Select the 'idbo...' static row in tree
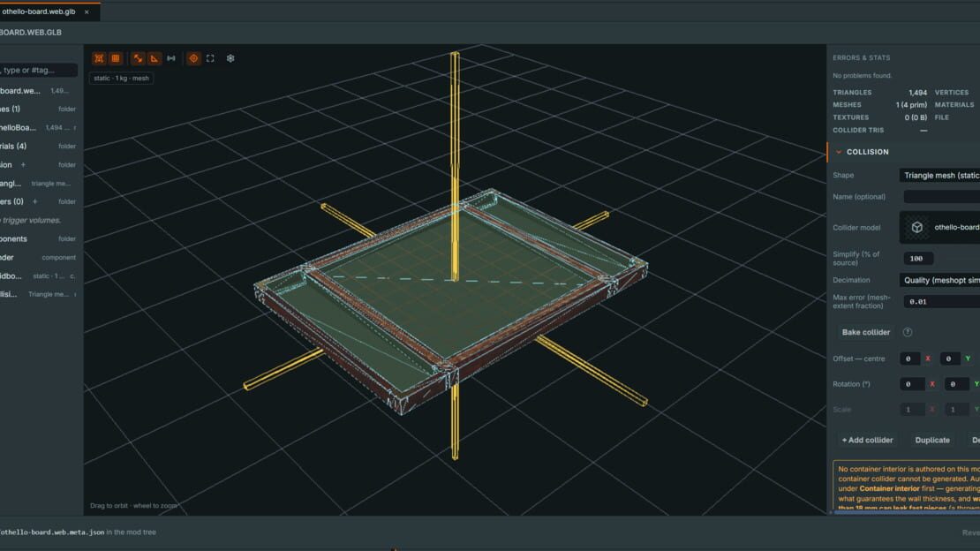 (x=39, y=275)
